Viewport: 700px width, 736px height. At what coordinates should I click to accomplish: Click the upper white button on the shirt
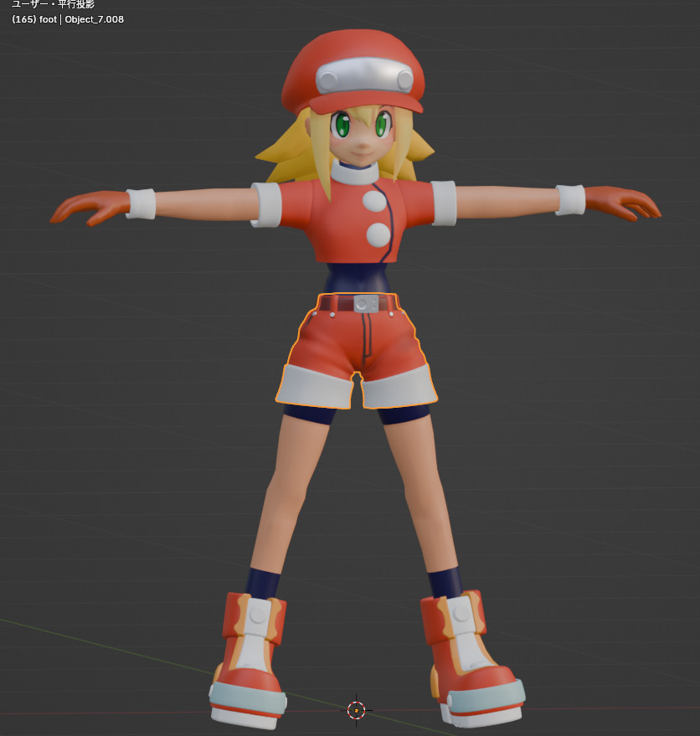[x=374, y=201]
